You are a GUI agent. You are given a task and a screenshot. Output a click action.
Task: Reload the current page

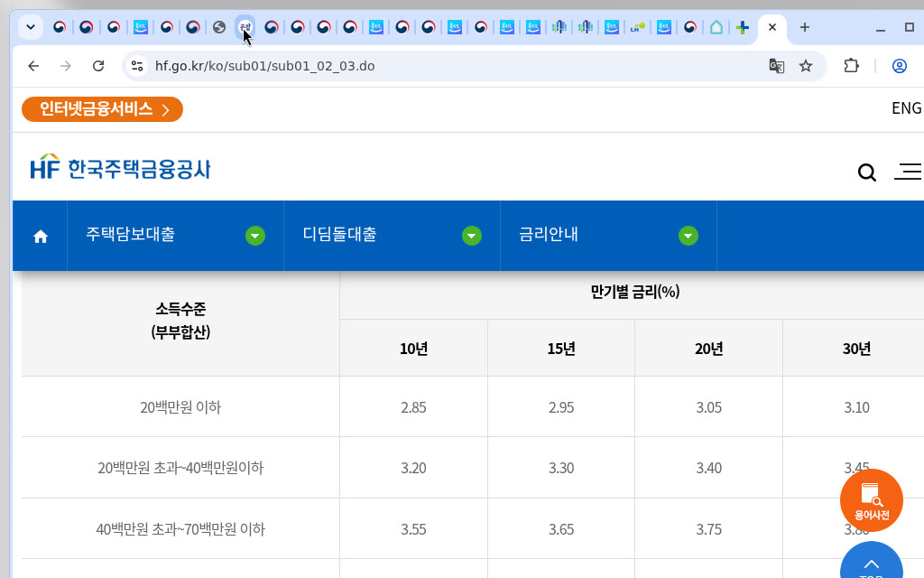98,66
